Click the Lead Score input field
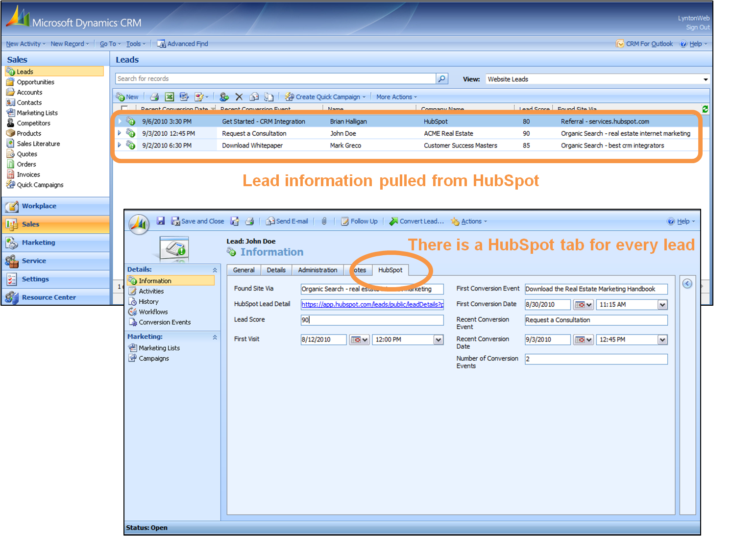756x536 pixels. tap(372, 320)
